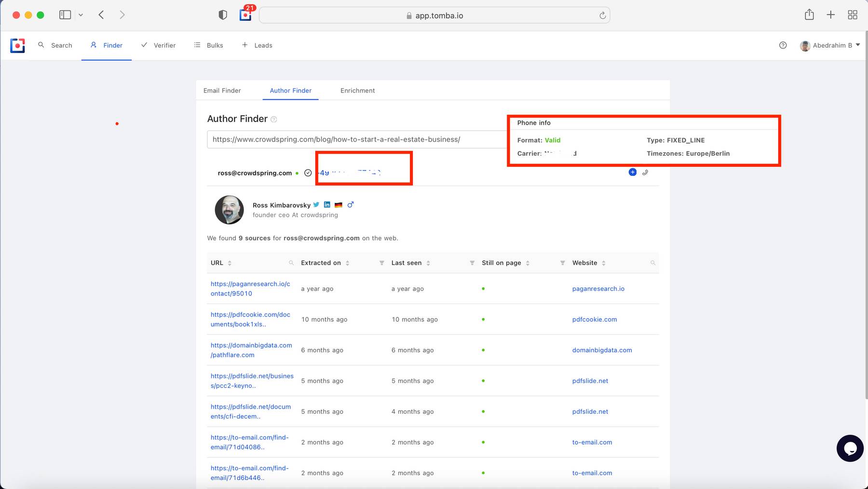
Task: Open the pdfcookie.com documents URL link
Action: (x=250, y=319)
